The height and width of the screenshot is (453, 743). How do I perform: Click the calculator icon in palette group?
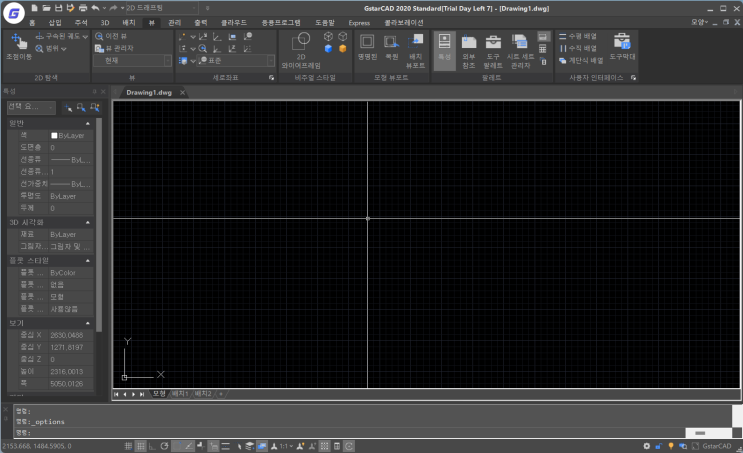point(543,49)
